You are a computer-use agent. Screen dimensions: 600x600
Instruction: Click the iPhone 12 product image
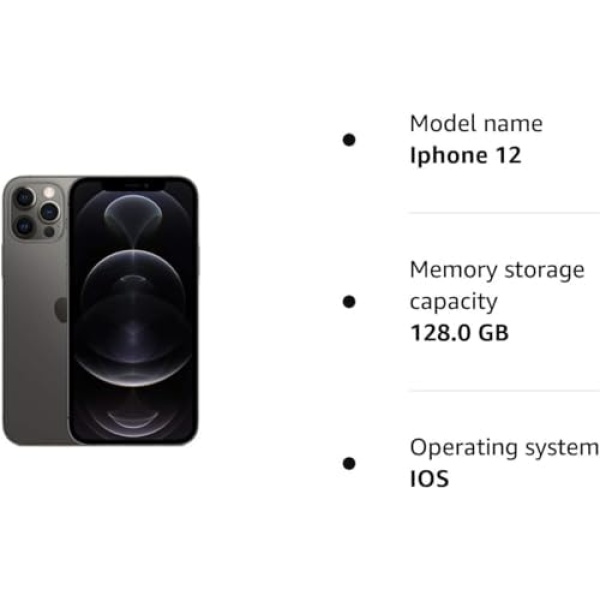coord(100,311)
